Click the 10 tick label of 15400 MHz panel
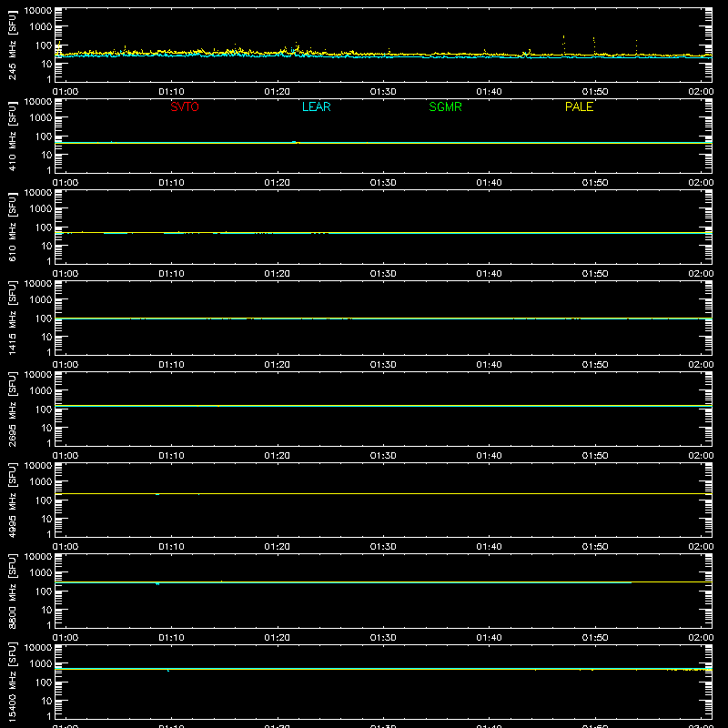 click(46, 701)
